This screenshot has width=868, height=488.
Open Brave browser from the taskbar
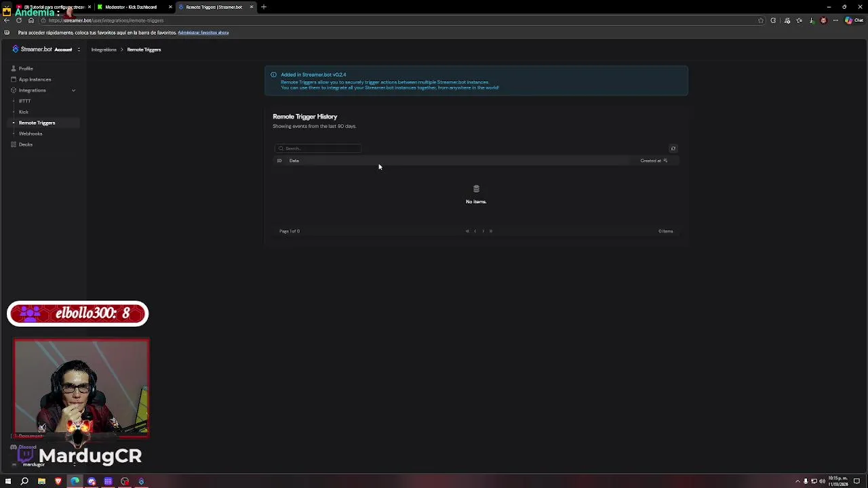58,481
